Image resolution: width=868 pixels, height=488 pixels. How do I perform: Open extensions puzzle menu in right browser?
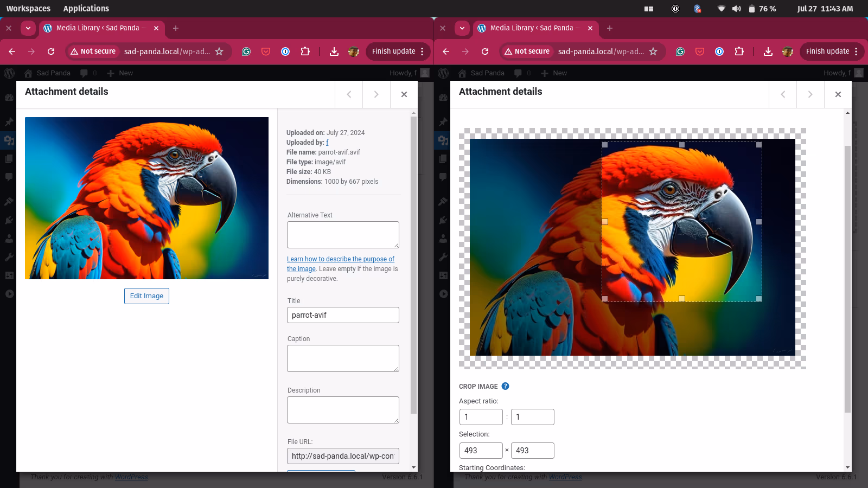coord(739,52)
